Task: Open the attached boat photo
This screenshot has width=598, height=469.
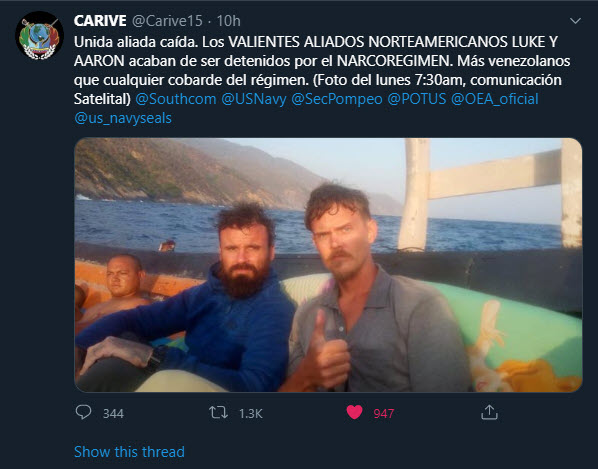Action: click(328, 265)
